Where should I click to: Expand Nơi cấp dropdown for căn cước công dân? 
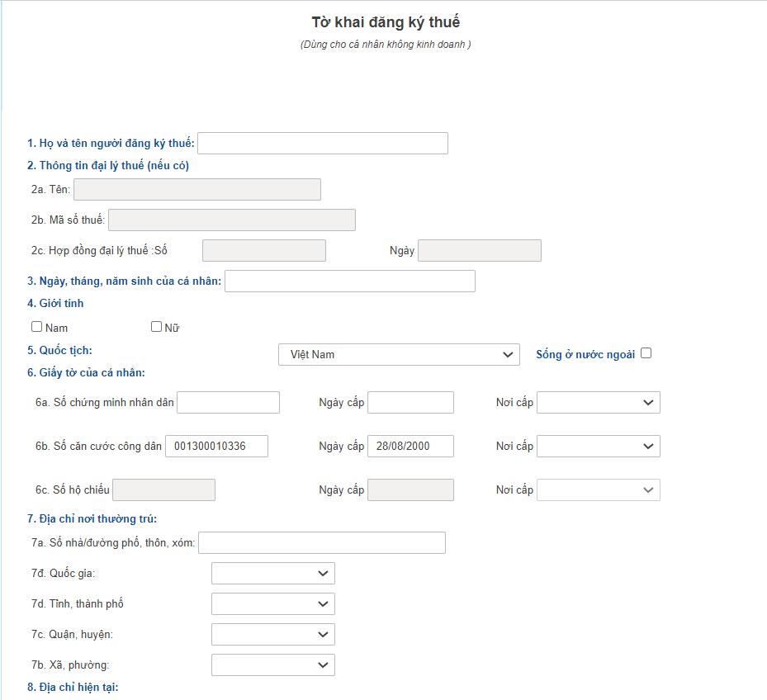[x=598, y=446]
